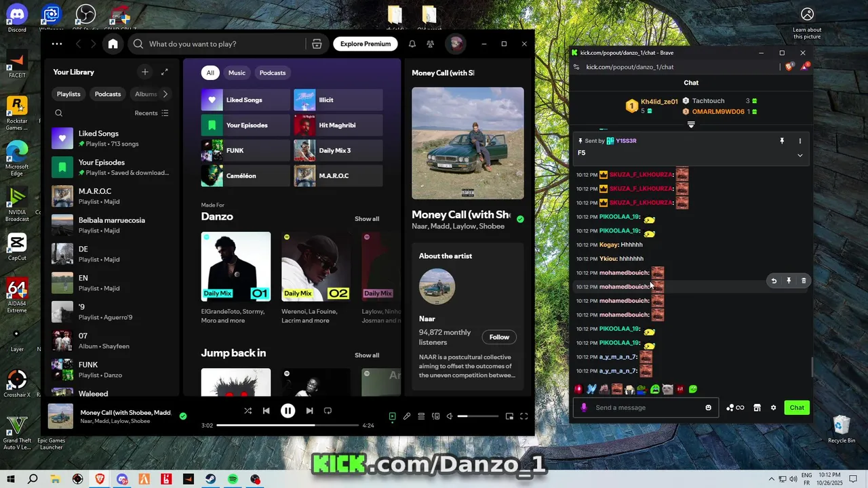Show all in Made For Danzo
The width and height of the screenshot is (868, 488).
click(x=367, y=219)
